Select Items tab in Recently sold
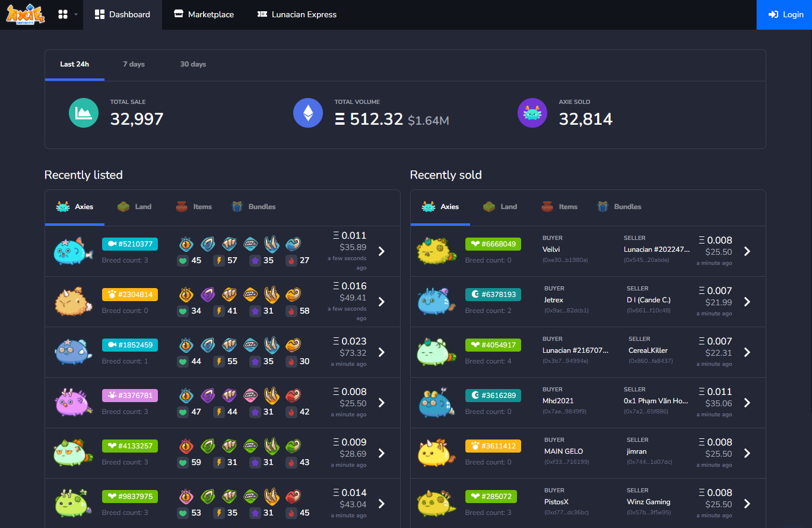The image size is (812, 528). coord(559,207)
